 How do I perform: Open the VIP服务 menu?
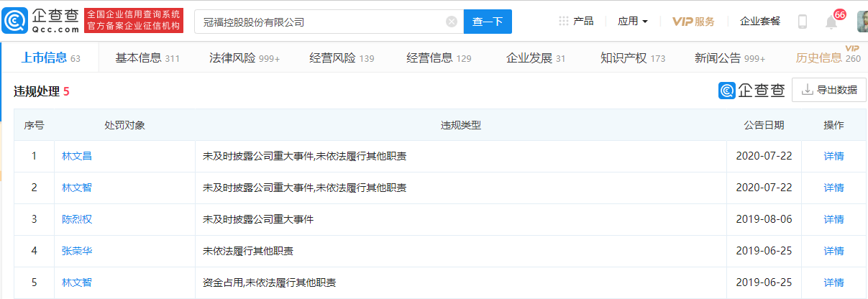tap(693, 22)
